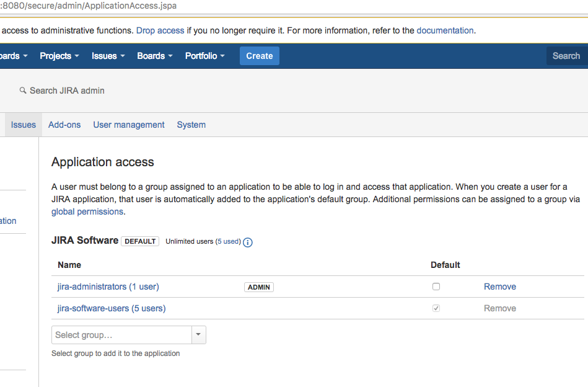Click the Search JIRA admin field
Screen dimensions: 588x387
click(67, 91)
